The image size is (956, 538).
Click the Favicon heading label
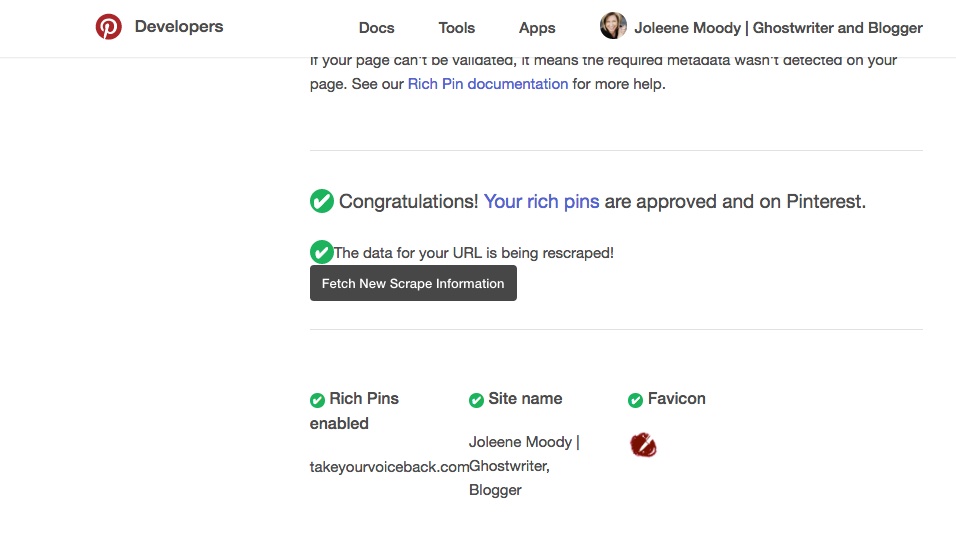click(x=677, y=398)
